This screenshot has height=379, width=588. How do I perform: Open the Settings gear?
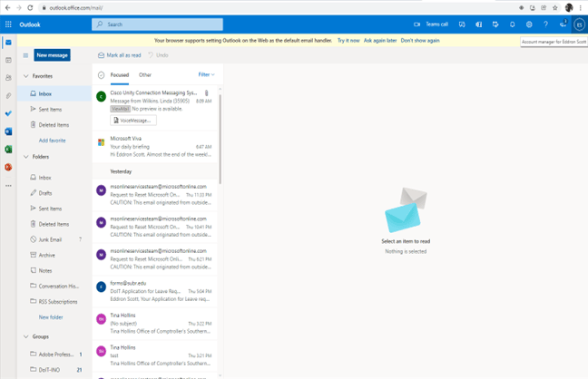click(x=529, y=24)
